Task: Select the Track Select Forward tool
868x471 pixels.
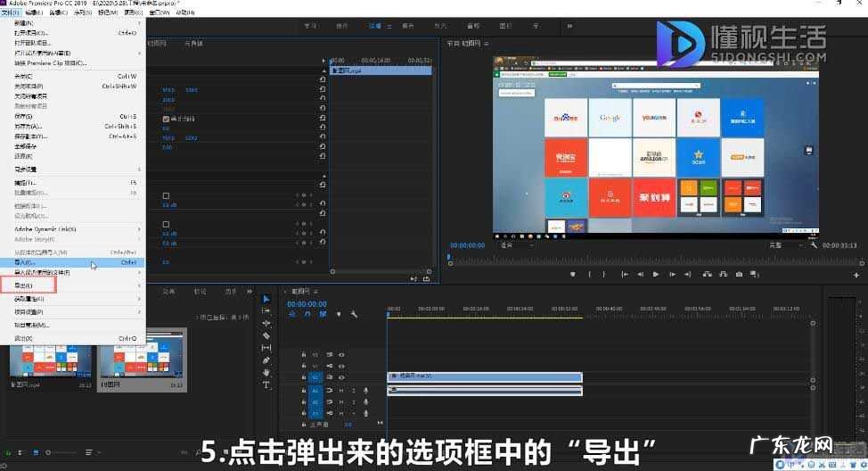Action: (266, 311)
